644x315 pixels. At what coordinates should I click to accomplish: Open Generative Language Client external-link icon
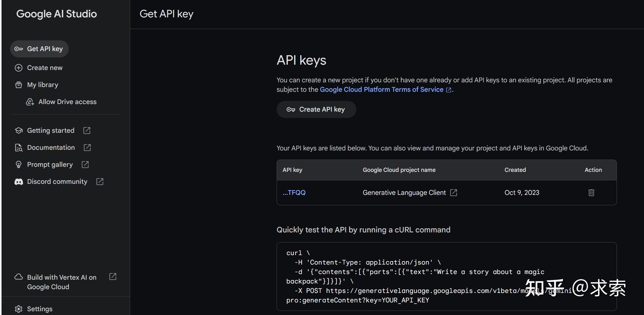point(454,193)
